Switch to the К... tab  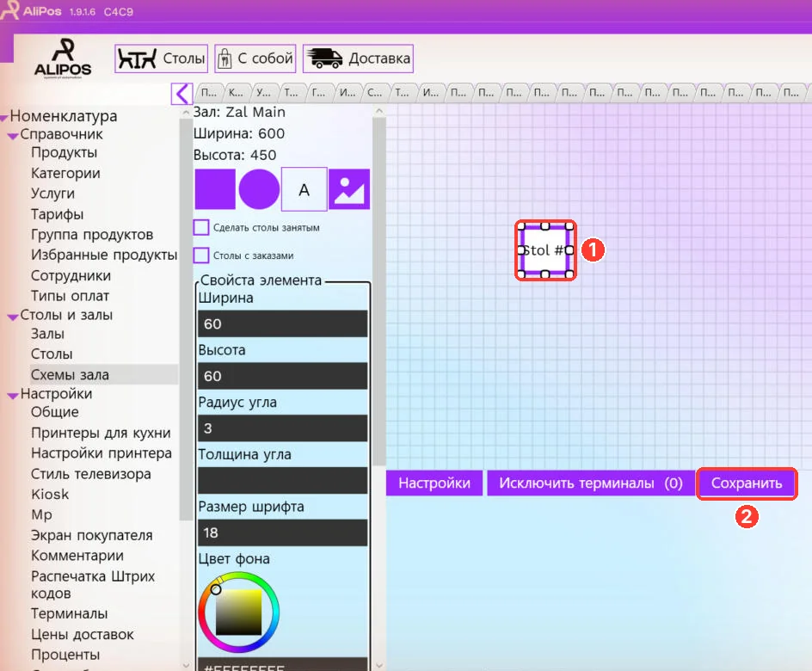tap(236, 92)
